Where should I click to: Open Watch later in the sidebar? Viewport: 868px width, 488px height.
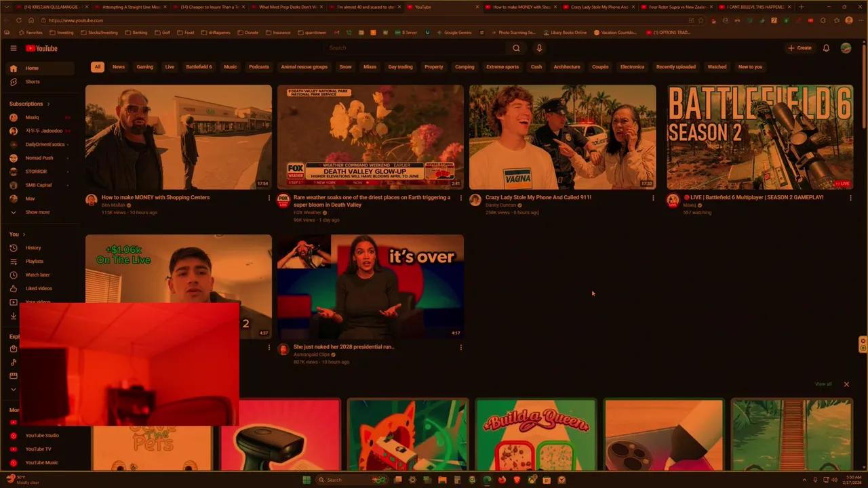pos(41,274)
